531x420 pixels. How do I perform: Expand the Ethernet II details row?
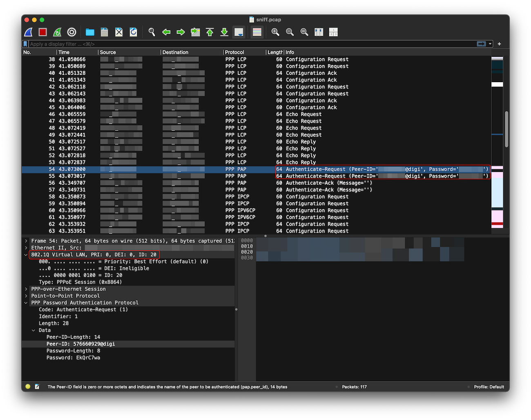(x=26, y=248)
